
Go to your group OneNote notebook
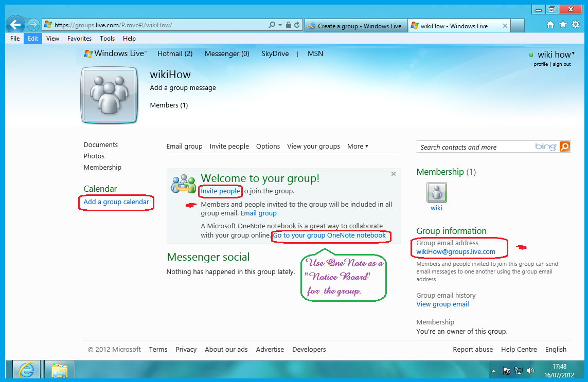pos(329,235)
